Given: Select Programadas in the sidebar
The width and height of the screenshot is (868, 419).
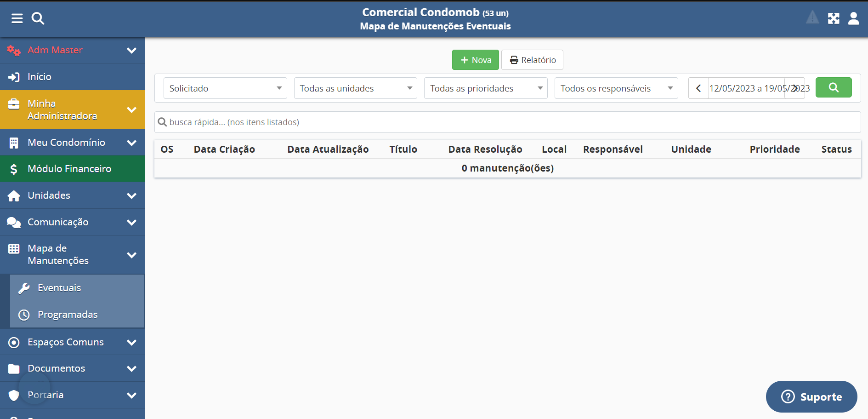Looking at the screenshot, I should [x=77, y=315].
